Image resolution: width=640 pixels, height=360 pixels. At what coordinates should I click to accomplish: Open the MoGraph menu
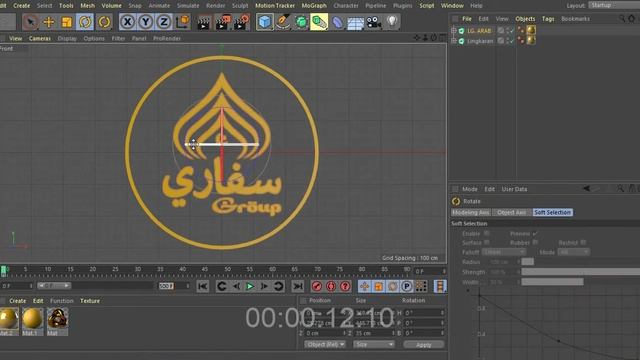pyautogui.click(x=314, y=6)
